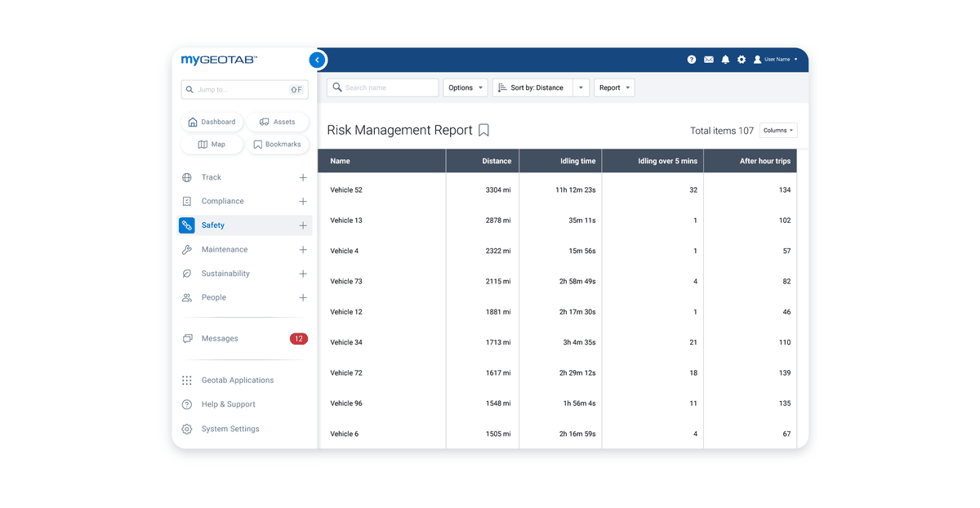Open Help & Support
The width and height of the screenshot is (980, 508).
(x=229, y=404)
